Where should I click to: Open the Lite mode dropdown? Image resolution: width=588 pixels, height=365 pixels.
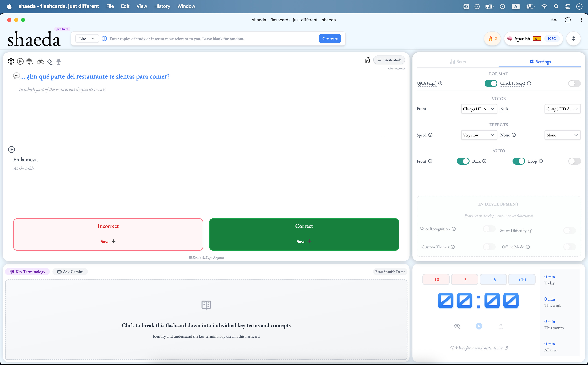pos(87,39)
